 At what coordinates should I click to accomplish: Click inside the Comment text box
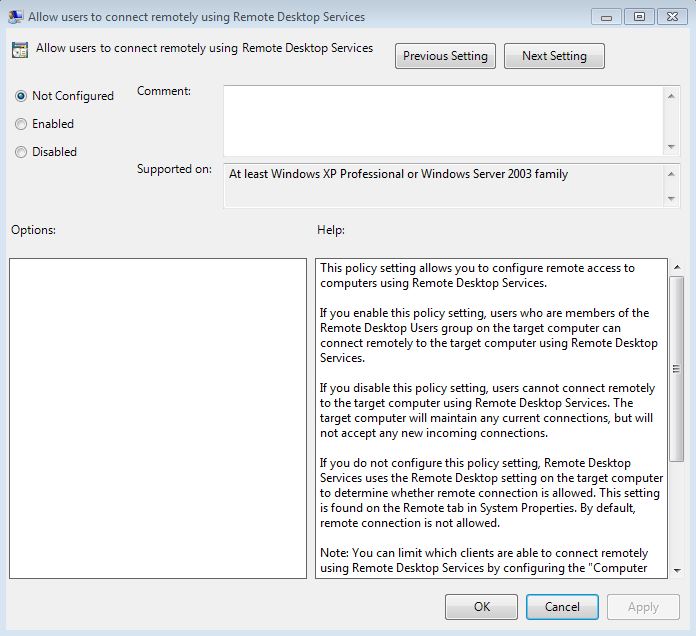[443, 121]
